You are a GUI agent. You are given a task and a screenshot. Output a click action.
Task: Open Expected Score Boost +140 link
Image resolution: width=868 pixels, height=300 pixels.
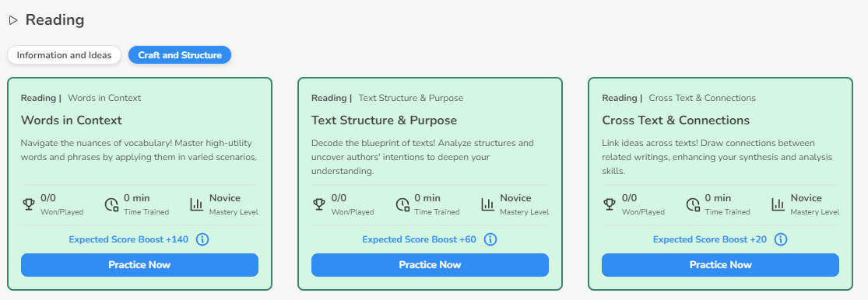pyautogui.click(x=128, y=239)
